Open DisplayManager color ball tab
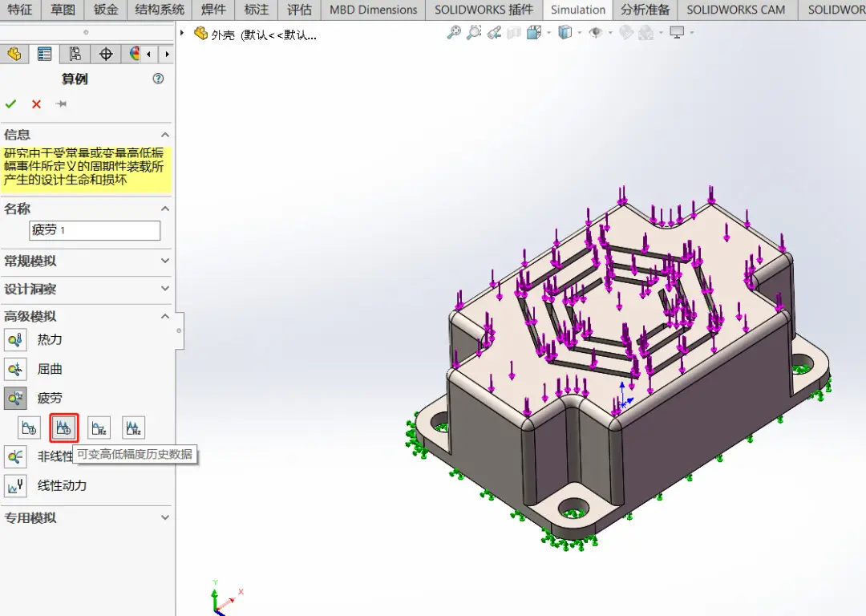Viewport: 866px width, 616px height. tap(134, 54)
